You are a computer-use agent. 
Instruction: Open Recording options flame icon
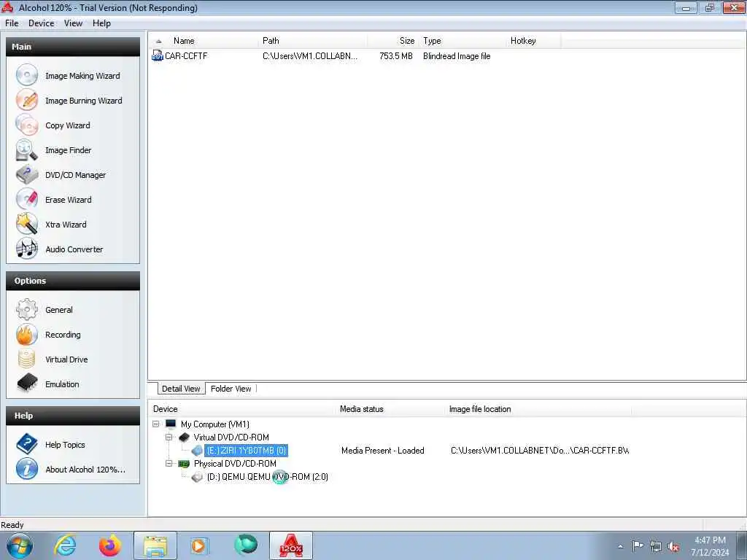pyautogui.click(x=27, y=334)
